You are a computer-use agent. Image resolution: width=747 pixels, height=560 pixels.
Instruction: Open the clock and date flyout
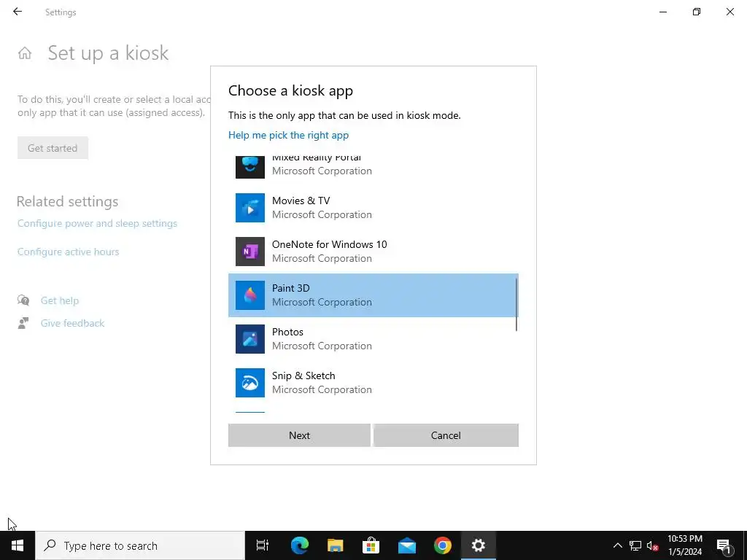point(685,545)
